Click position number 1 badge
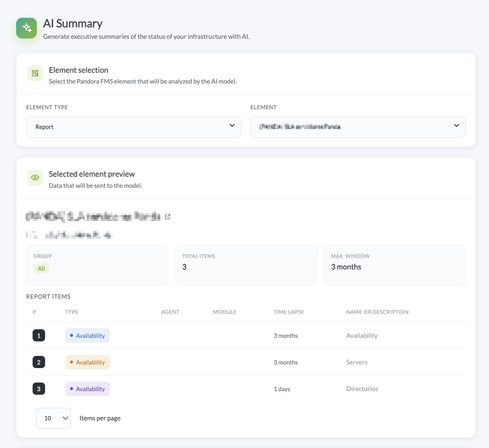This screenshot has width=489, height=448. coord(39,336)
